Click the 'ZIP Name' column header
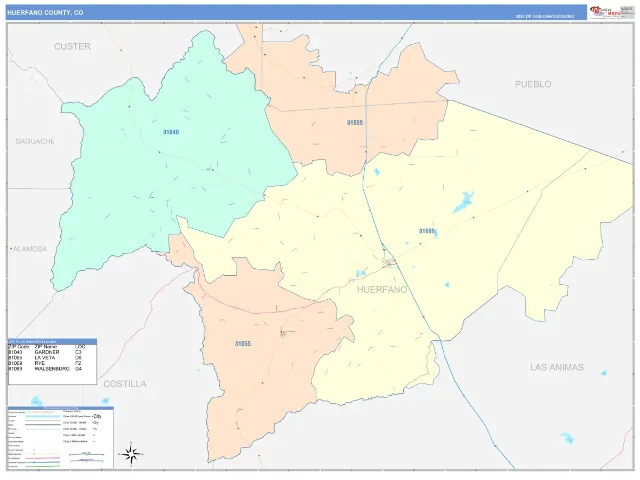Screen dimensions: 640x480 46,347
